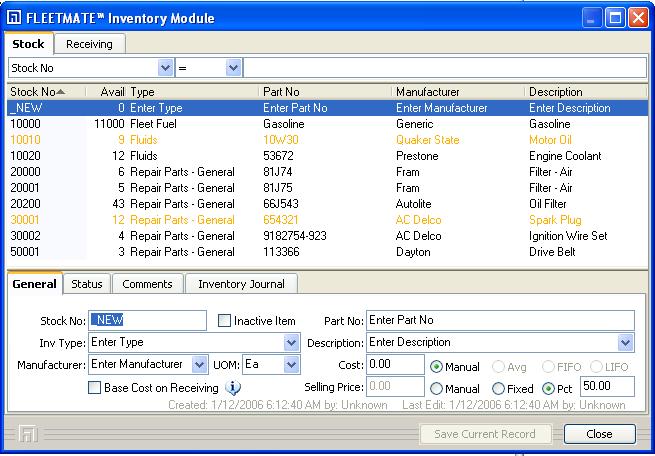
Task: Select stock row 20000 with part 81J74
Action: pos(328,172)
